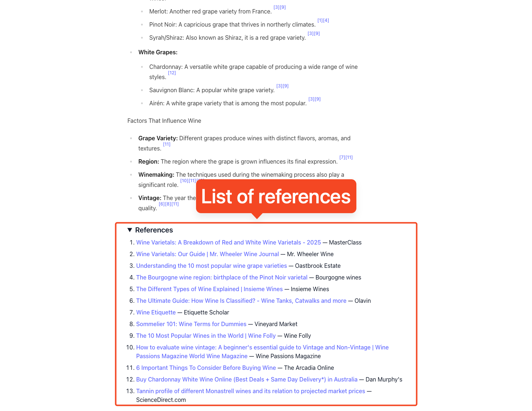The image size is (532, 411).
Task: Click the 'Bourgogne wines' source name
Action: (339, 277)
